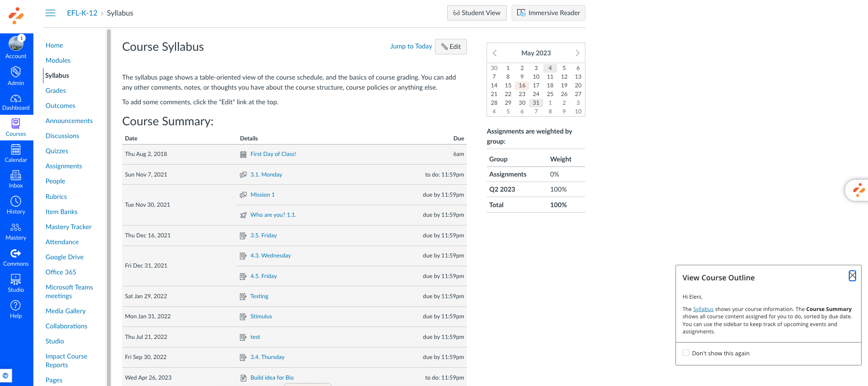Open Item Banks in course menu
The image size is (868, 386).
click(x=62, y=212)
